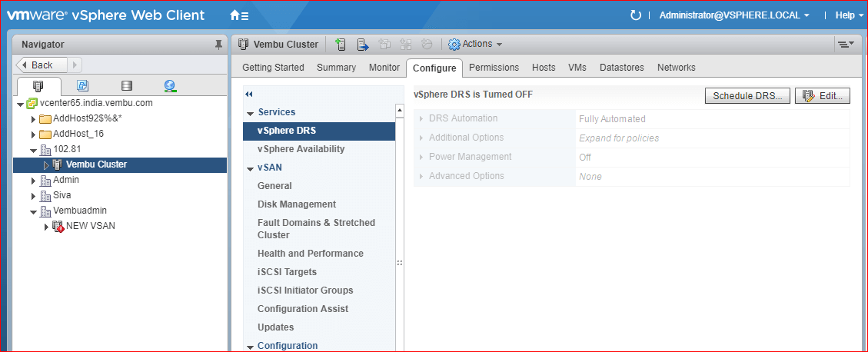Click the Schedule DRS... button
The image size is (868, 352).
tap(747, 96)
